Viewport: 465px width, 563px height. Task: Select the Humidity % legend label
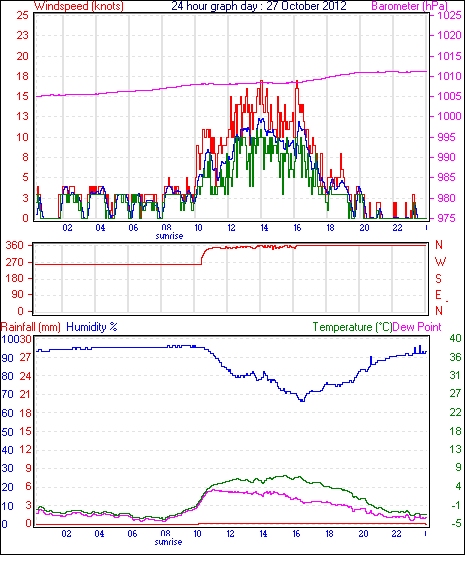[92, 327]
